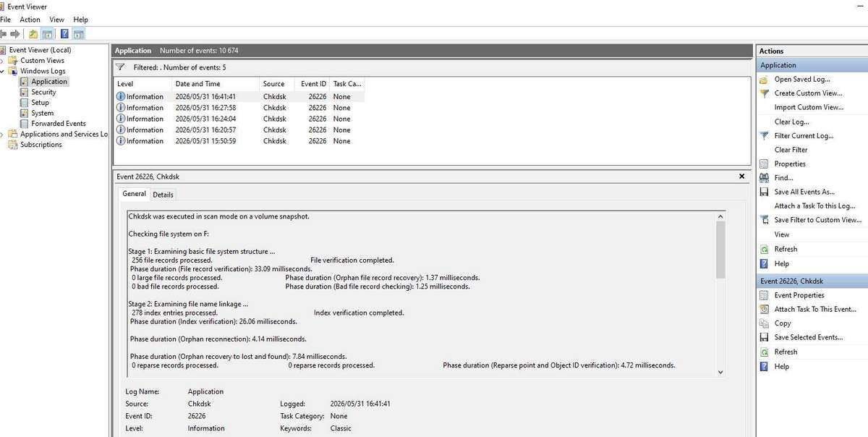The height and width of the screenshot is (437, 868).
Task: Click Clear Log action
Action: 791,122
